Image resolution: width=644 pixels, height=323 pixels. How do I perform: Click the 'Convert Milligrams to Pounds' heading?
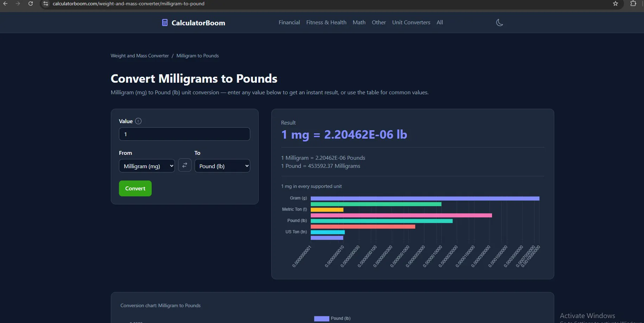click(194, 78)
